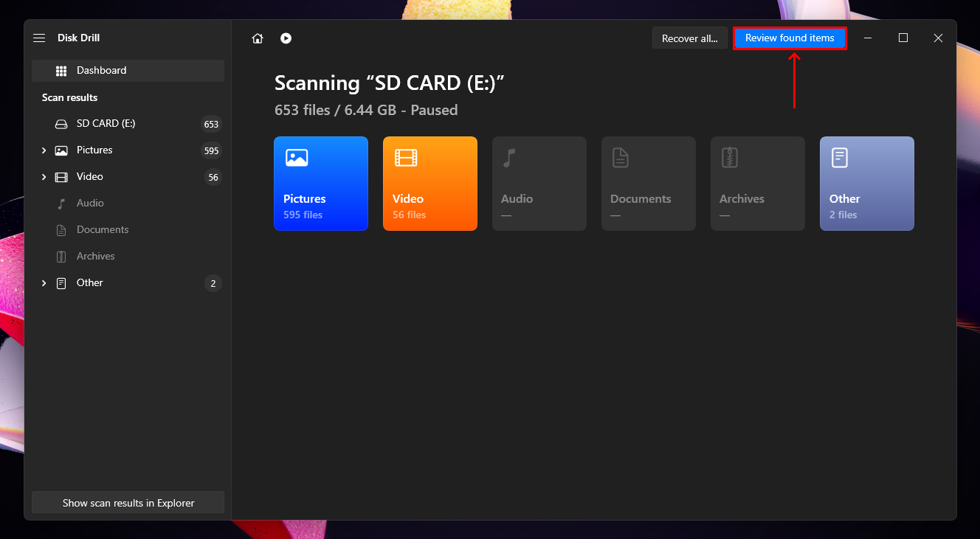Expand the Video tree item
This screenshot has height=539, width=980.
(44, 177)
